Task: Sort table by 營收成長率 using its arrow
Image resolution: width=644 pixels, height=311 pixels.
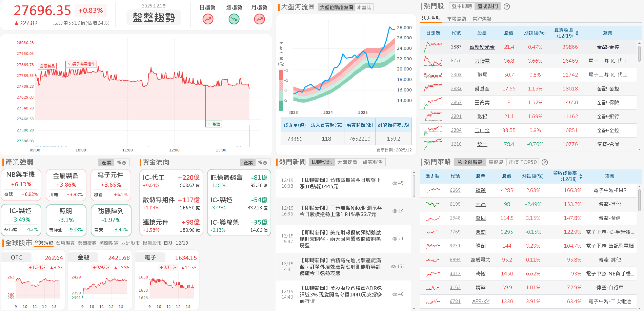Action: pos(581,176)
